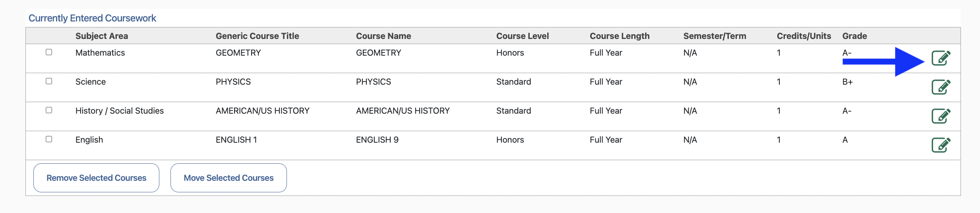Image resolution: width=980 pixels, height=213 pixels.
Task: Open edit icon for Physics row
Action: pos(941,87)
